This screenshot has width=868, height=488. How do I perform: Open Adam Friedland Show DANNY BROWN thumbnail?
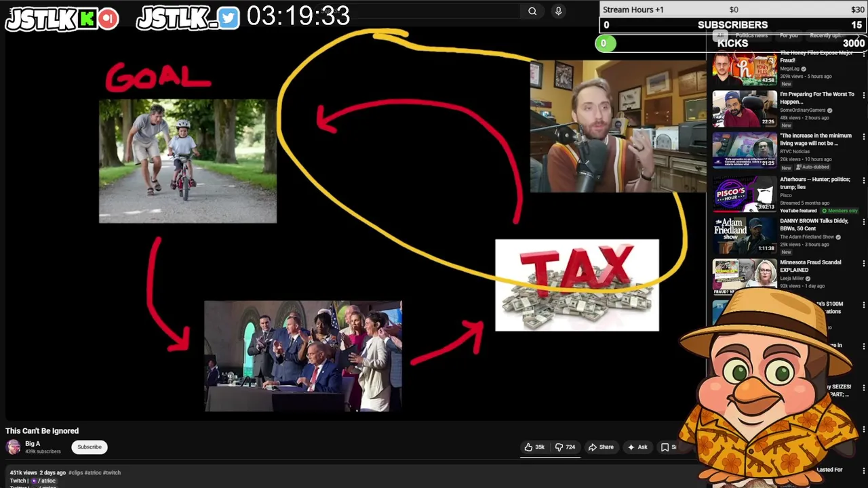(745, 235)
